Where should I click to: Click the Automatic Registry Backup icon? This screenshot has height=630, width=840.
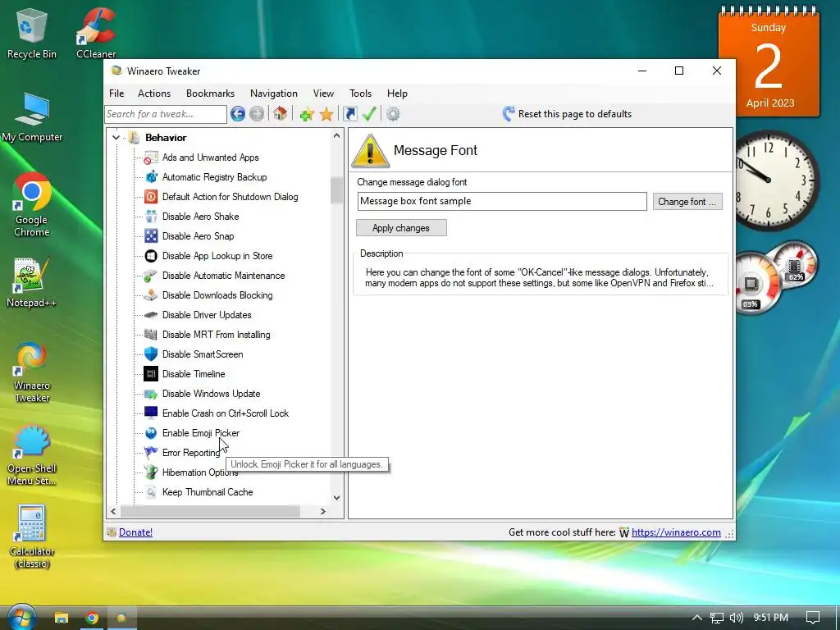pos(151,177)
